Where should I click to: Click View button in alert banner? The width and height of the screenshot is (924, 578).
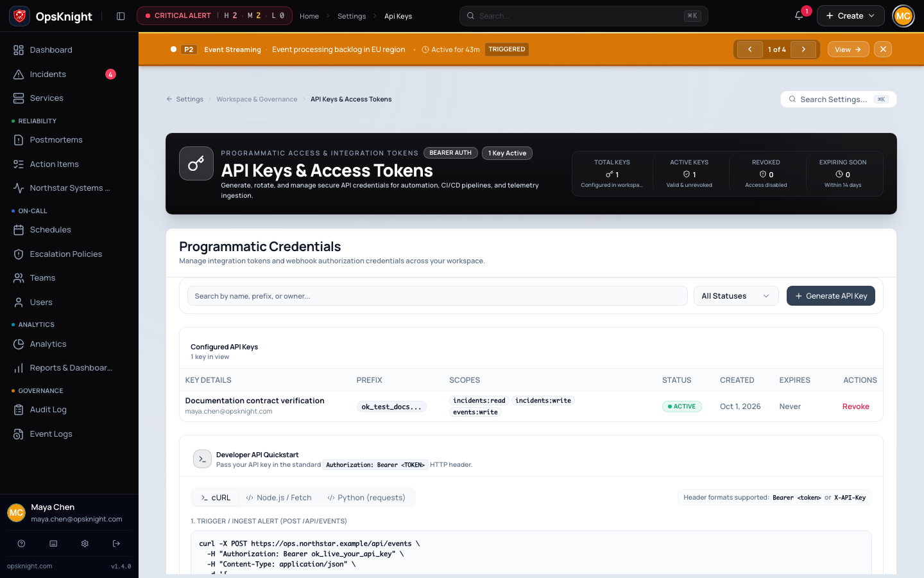pyautogui.click(x=848, y=49)
